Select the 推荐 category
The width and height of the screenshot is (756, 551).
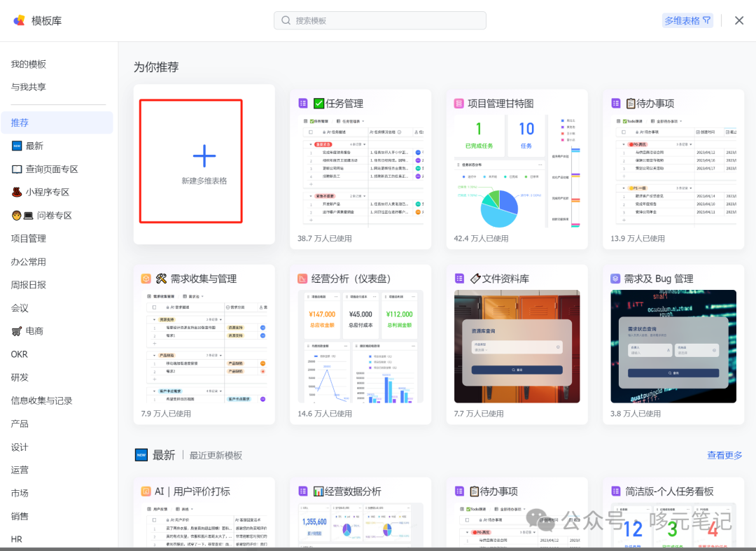pos(57,123)
